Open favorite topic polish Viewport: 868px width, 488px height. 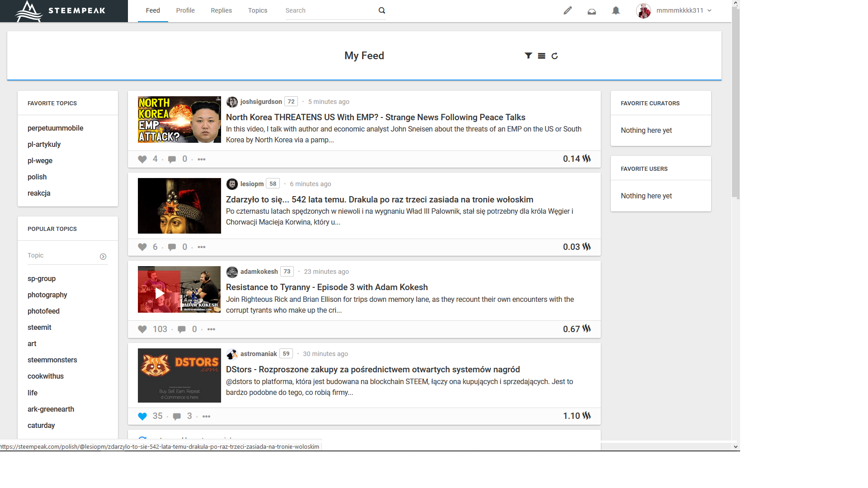pyautogui.click(x=37, y=177)
